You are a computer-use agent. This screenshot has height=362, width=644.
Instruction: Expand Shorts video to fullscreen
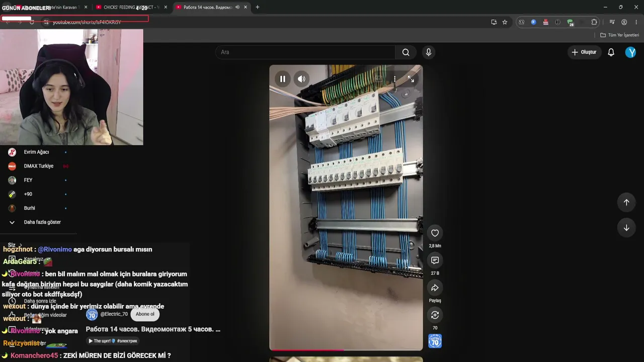(x=411, y=79)
